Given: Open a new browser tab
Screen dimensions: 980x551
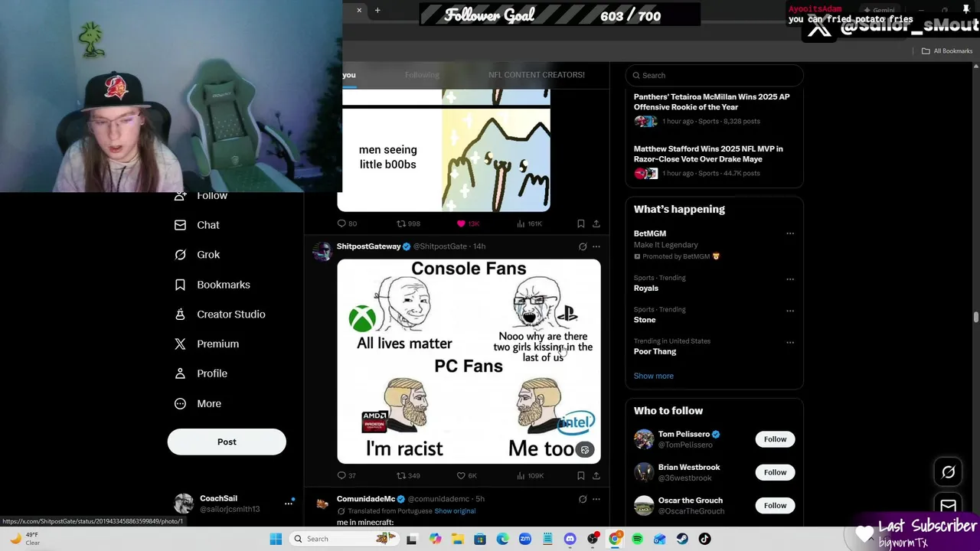Looking at the screenshot, I should [x=377, y=10].
